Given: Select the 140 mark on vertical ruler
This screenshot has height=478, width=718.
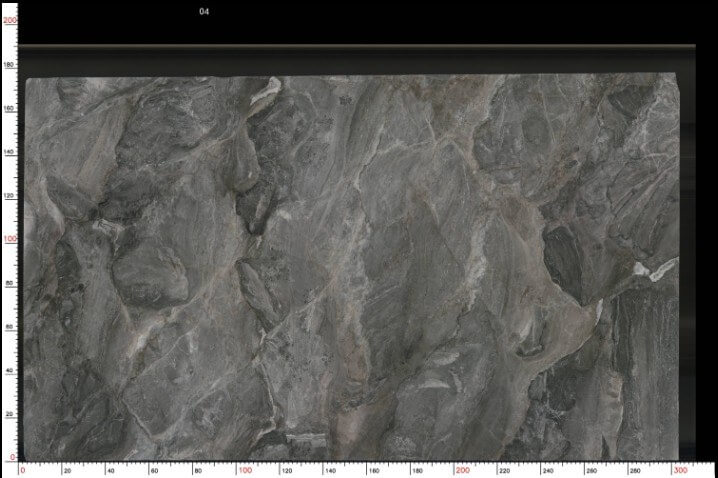Looking at the screenshot, I should tap(9, 152).
